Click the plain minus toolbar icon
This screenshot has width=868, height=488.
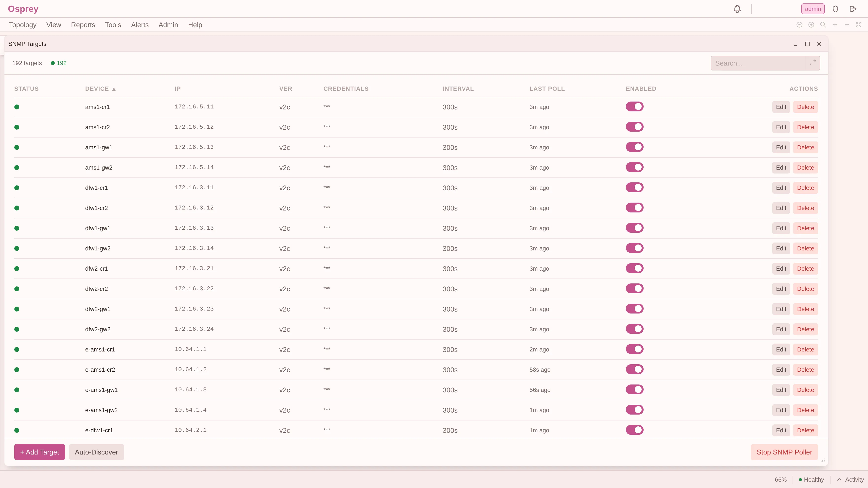pyautogui.click(x=847, y=25)
